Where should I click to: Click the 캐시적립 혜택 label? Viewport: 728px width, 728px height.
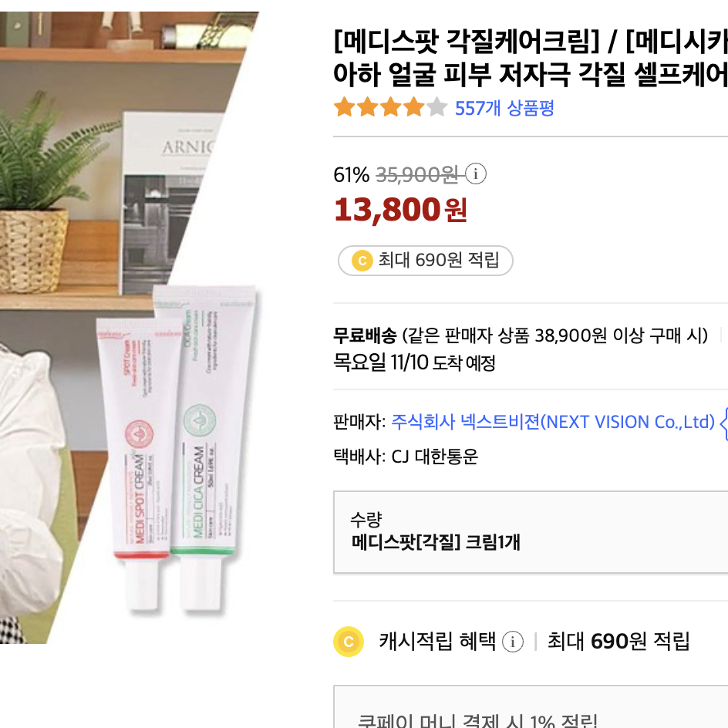[437, 641]
